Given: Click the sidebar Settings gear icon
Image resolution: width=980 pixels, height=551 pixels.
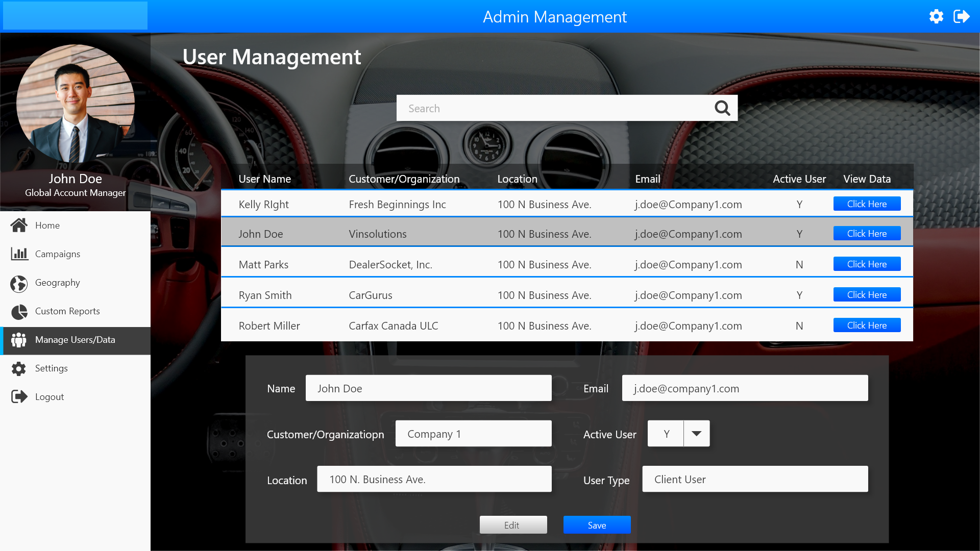Looking at the screenshot, I should [x=19, y=368].
